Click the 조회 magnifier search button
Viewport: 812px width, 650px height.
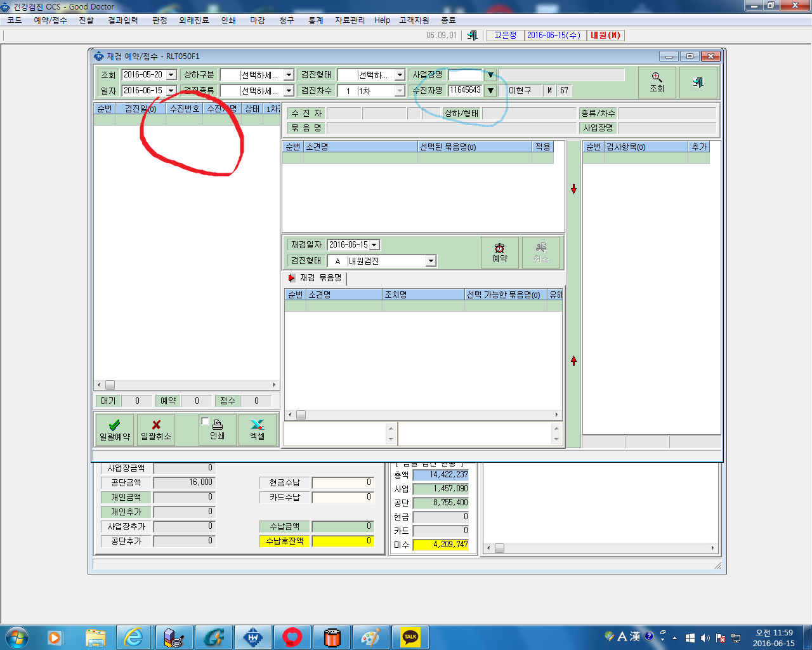(x=657, y=83)
